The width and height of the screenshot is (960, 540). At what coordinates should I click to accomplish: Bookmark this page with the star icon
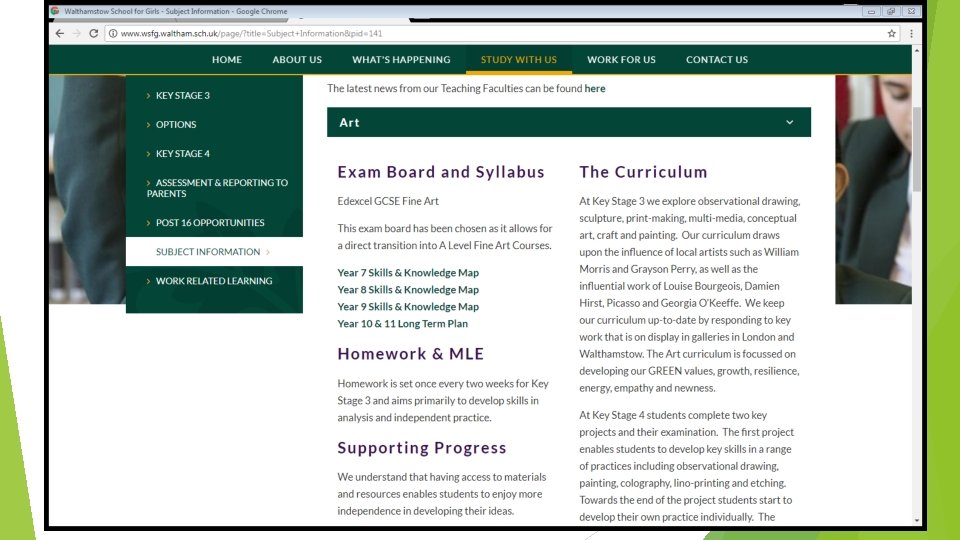[891, 34]
